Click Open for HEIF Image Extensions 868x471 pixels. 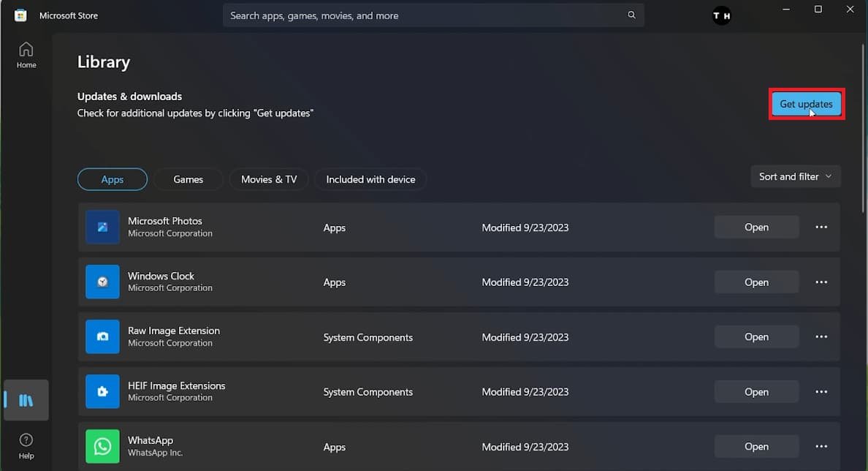(756, 392)
